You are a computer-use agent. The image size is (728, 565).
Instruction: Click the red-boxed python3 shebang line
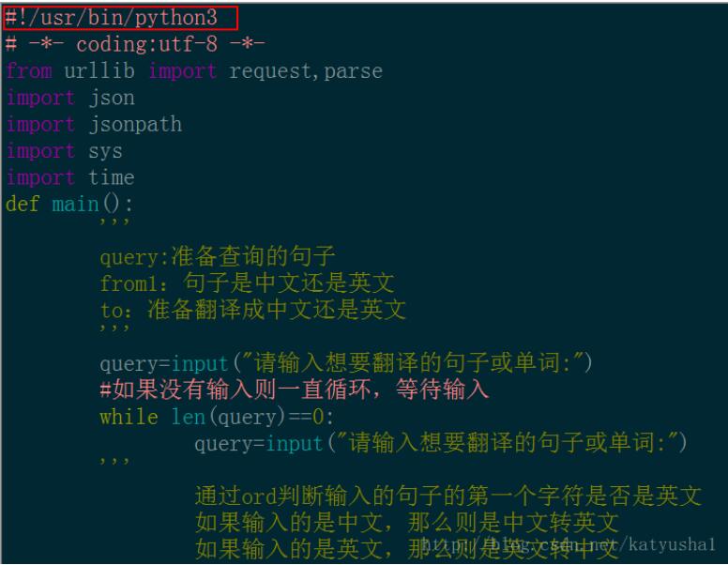120,18
